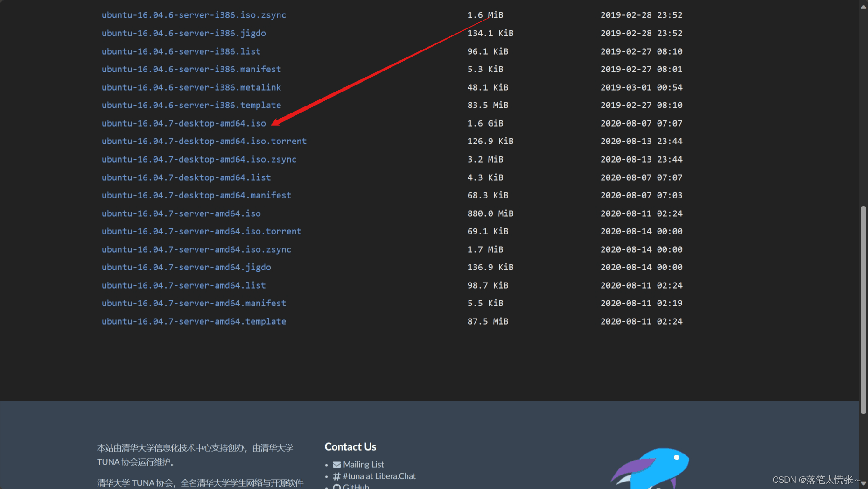Open ubuntu-16.04.7-desktop-amd64.manifest
This screenshot has width=868, height=489.
tap(196, 195)
